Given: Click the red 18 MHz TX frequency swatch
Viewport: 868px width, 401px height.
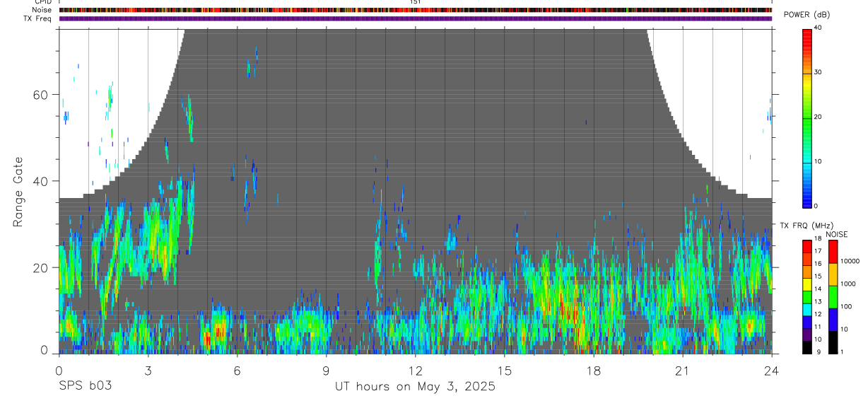Looking at the screenshot, I should coord(807,244).
